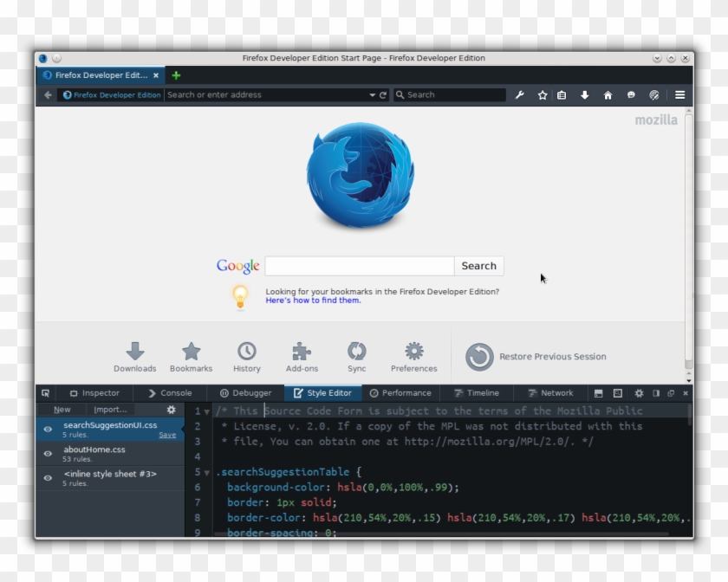
Task: Switch to the Performance tab
Action: click(400, 393)
